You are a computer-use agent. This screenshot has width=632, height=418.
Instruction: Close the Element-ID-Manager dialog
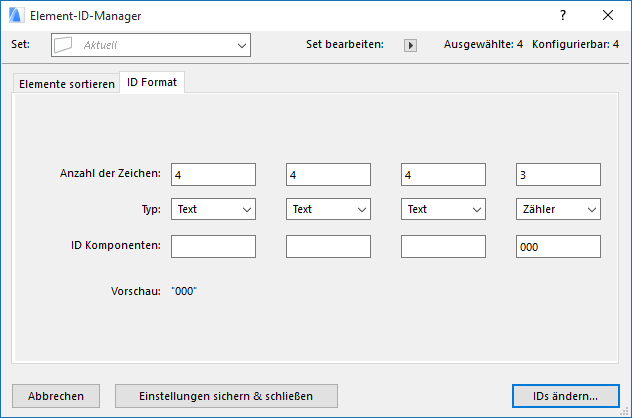coord(608,15)
